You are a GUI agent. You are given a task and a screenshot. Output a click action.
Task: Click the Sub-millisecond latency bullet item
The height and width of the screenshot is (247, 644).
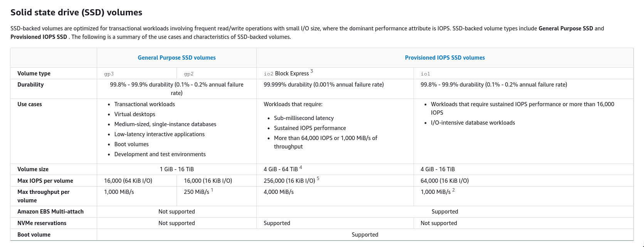(x=304, y=118)
